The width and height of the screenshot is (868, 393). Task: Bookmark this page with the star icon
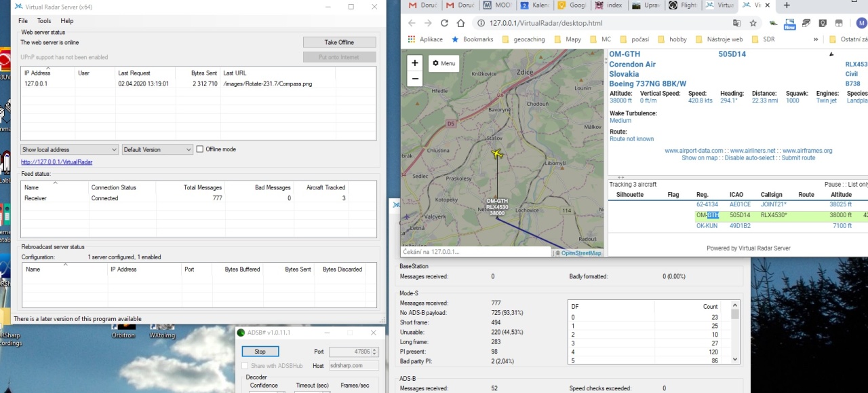coord(754,22)
